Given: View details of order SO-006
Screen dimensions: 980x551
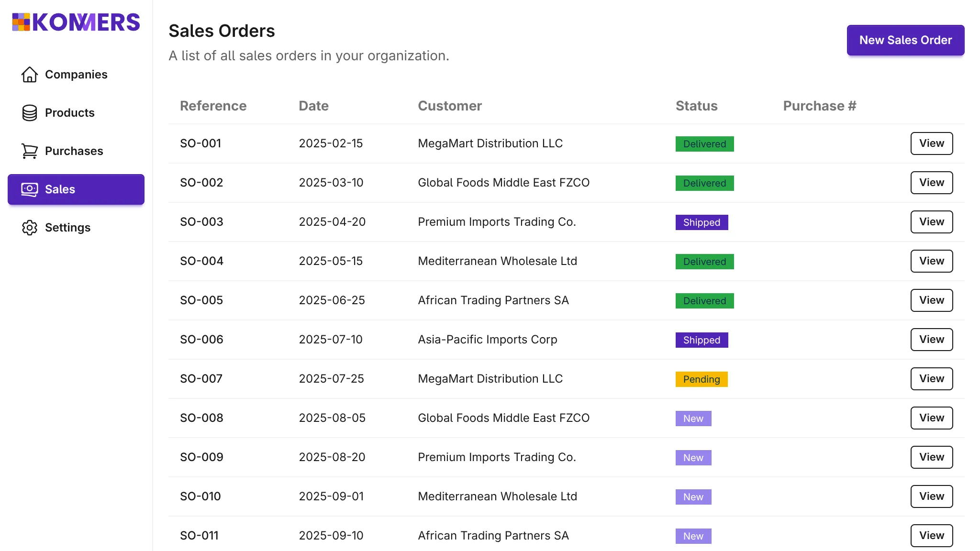Looking at the screenshot, I should tap(931, 339).
